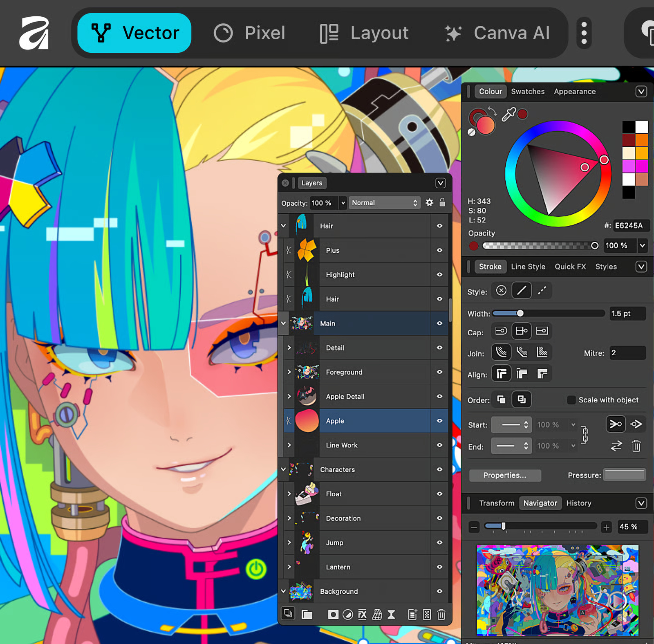
Task: Hide the Apple layer
Action: click(x=439, y=421)
